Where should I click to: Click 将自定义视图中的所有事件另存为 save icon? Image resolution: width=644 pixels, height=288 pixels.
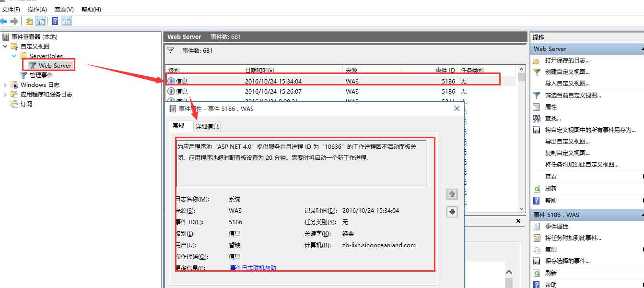[537, 130]
